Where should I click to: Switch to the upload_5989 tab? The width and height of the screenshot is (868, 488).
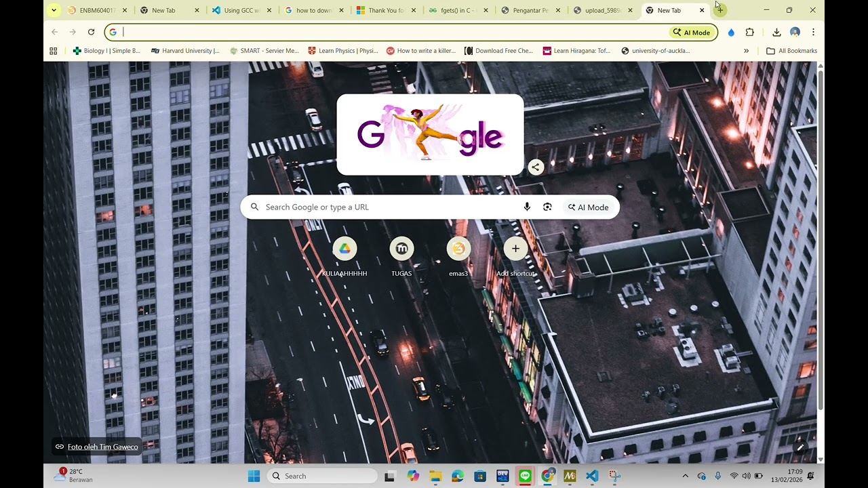[604, 10]
